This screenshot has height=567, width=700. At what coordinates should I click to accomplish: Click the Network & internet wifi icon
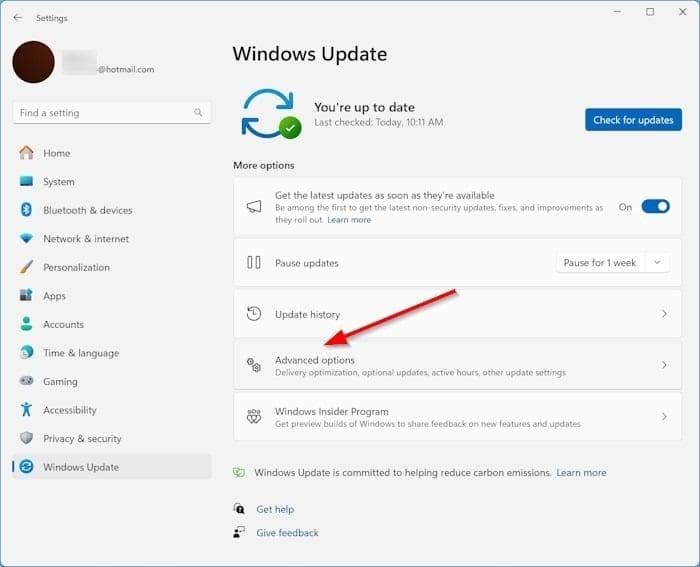click(x=26, y=238)
